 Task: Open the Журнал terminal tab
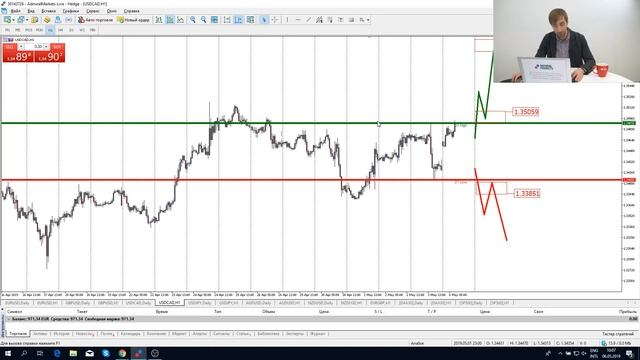click(318, 334)
